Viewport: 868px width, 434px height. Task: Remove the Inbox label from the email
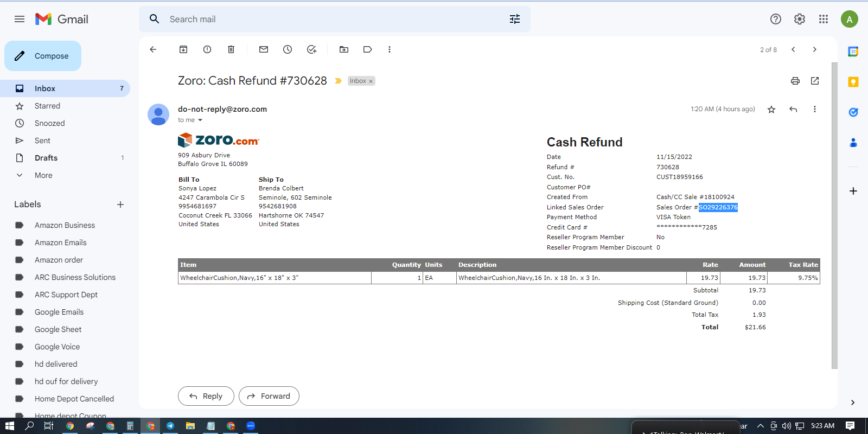tap(371, 81)
